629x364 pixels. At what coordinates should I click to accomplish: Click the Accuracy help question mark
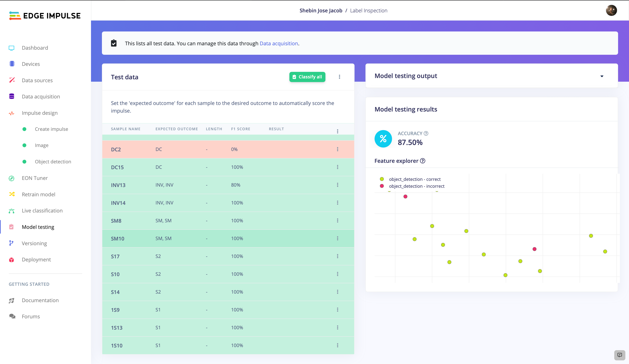426,134
